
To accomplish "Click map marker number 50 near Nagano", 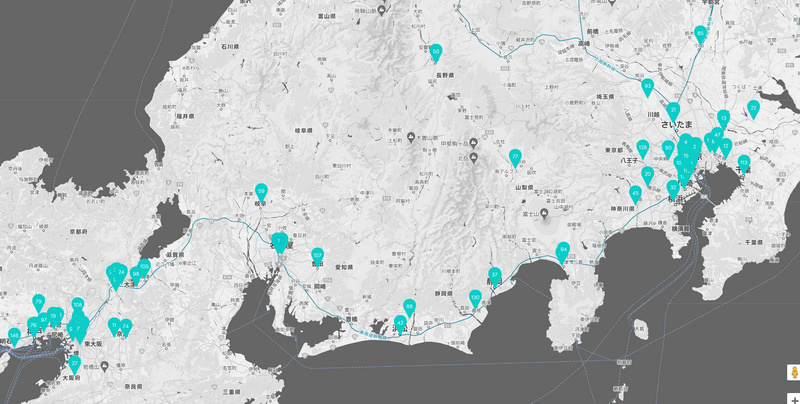I will coord(436,52).
